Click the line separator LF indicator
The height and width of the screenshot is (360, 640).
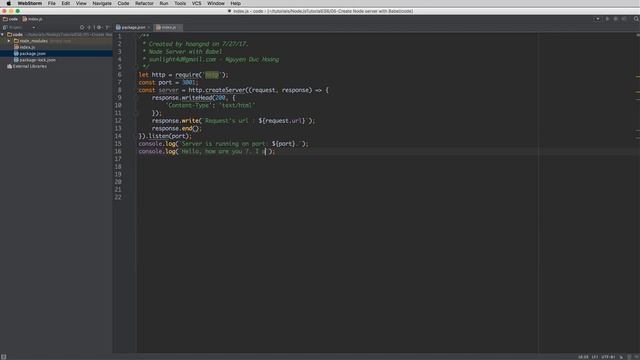(x=595, y=357)
